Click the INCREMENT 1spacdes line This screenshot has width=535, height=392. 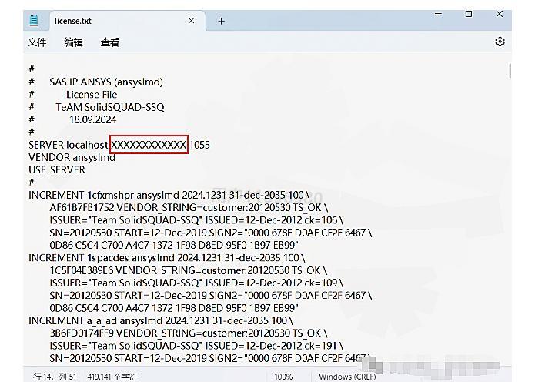pyautogui.click(x=167, y=258)
